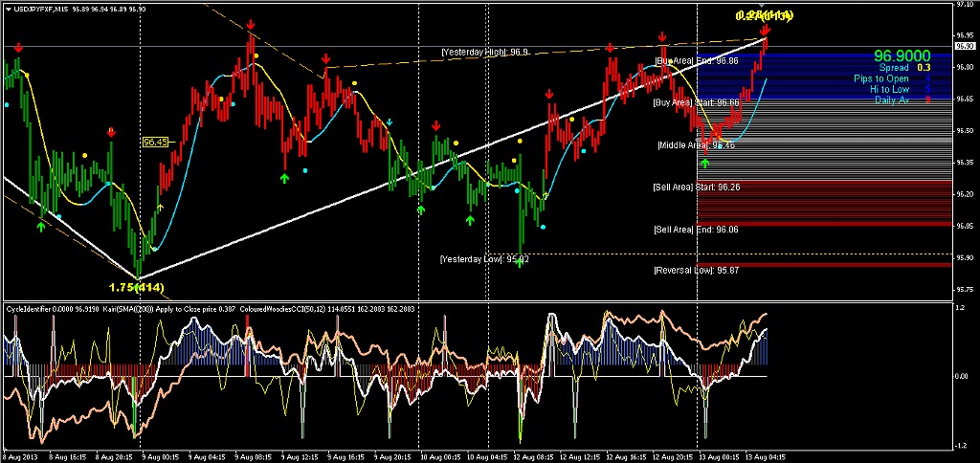The width and height of the screenshot is (980, 463).
Task: Click green up arrow below Middle Area label
Action: [705, 164]
